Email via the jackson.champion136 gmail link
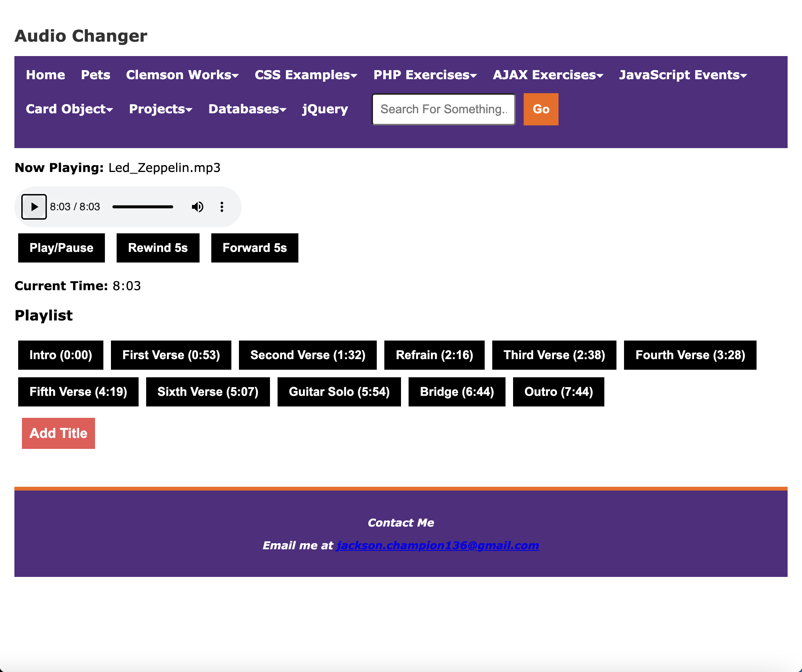Viewport: 802px width, 672px height. point(438,545)
